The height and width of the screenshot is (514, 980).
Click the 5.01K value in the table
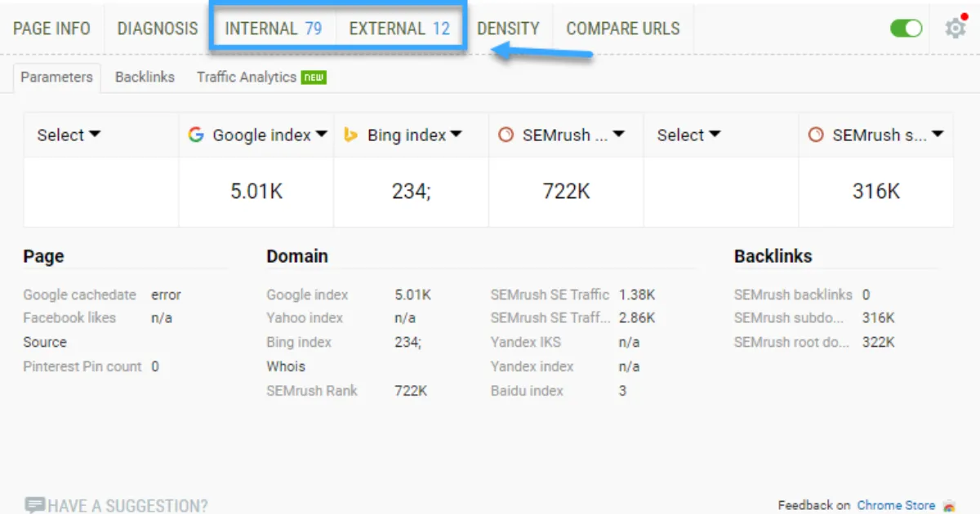click(x=256, y=192)
